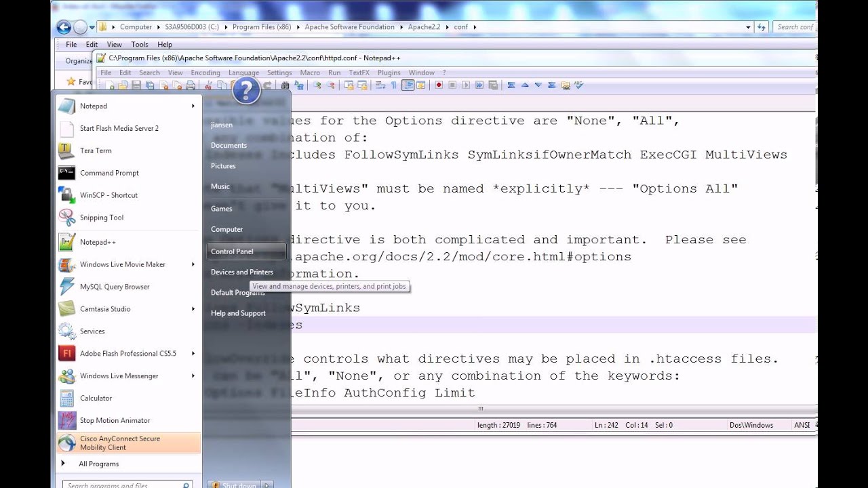This screenshot has width=868, height=488.
Task: Click the Open file icon in Notepad++ toolbar
Action: [x=123, y=85]
